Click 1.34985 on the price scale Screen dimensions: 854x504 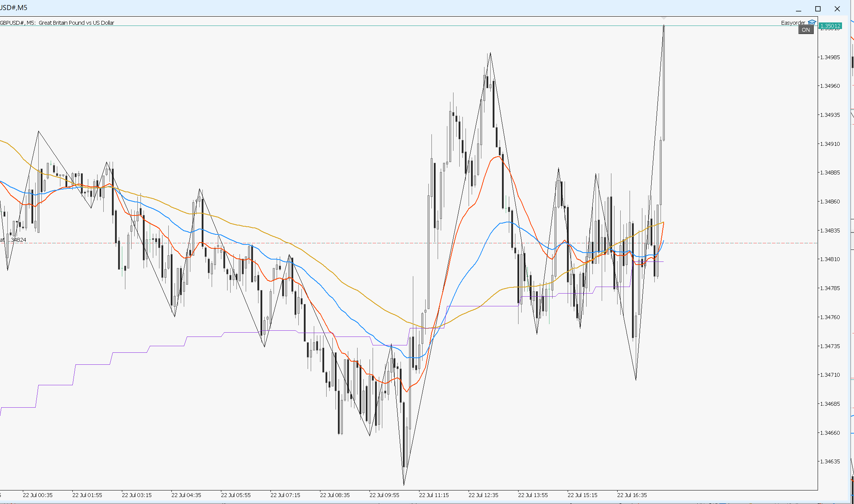point(830,57)
